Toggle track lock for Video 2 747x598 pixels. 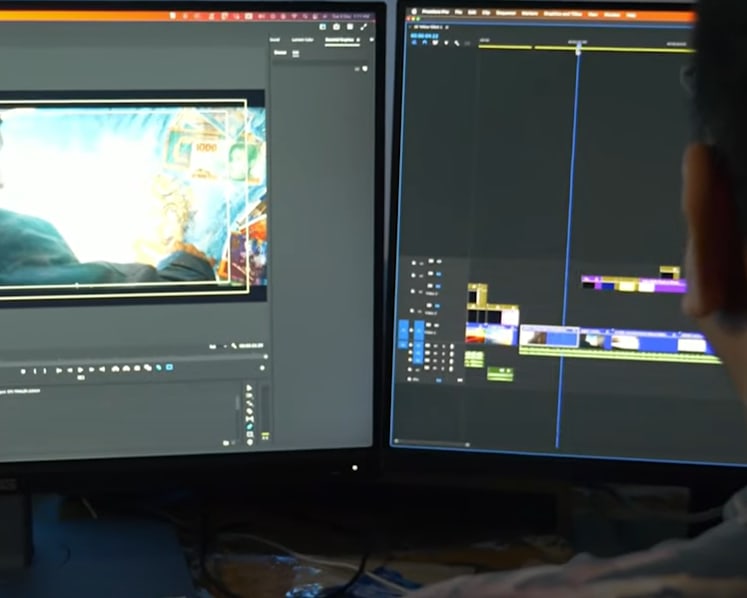click(413, 311)
